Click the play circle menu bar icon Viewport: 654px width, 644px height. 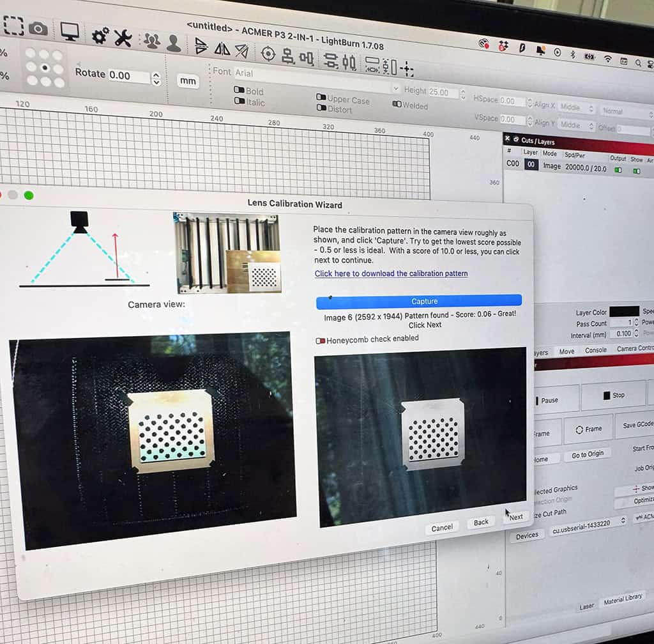[x=558, y=52]
